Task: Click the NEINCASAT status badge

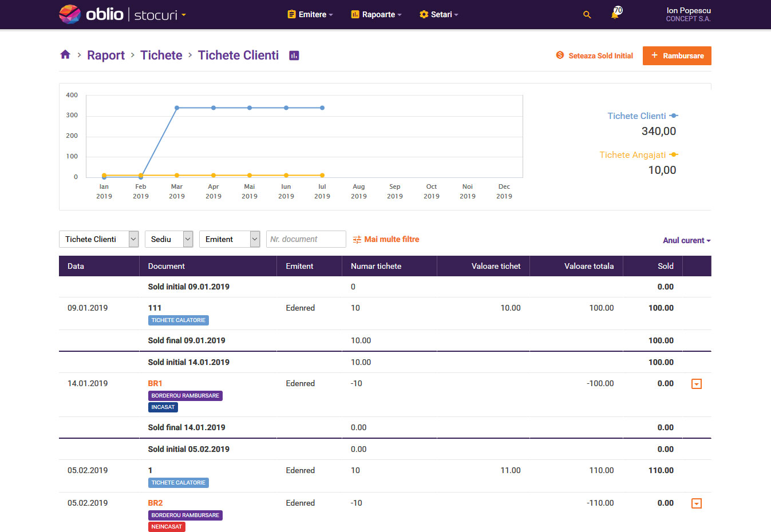Action: pos(167,527)
